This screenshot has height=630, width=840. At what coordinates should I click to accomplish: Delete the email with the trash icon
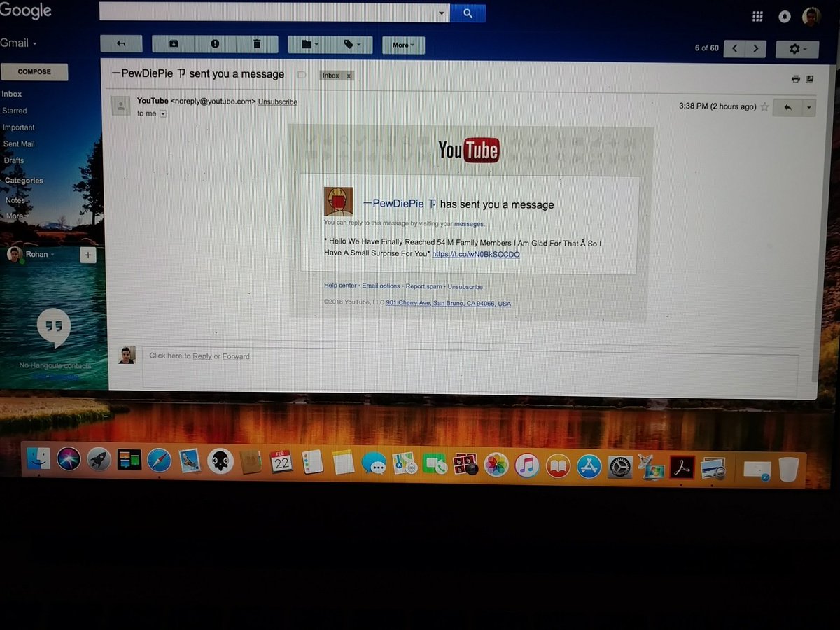click(x=257, y=44)
